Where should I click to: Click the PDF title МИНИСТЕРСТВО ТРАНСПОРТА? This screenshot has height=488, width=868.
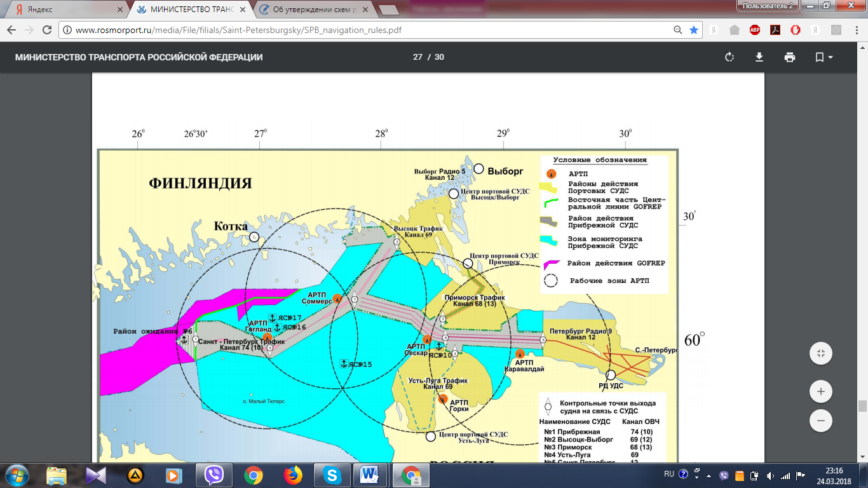[x=139, y=57]
